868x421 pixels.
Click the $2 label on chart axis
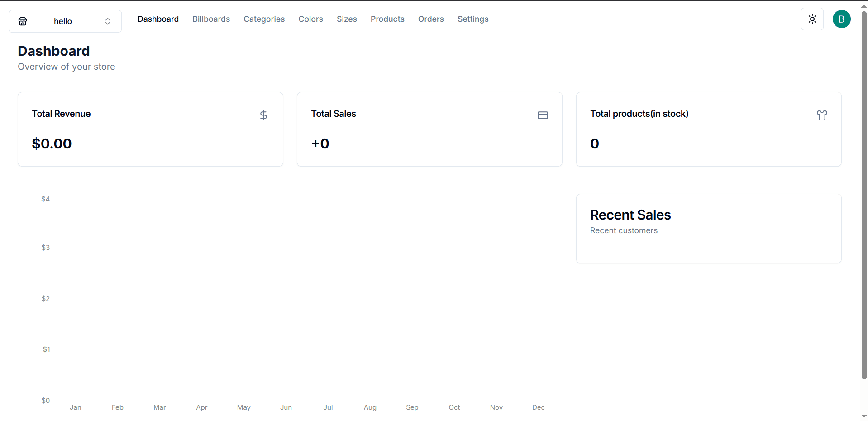pos(45,299)
